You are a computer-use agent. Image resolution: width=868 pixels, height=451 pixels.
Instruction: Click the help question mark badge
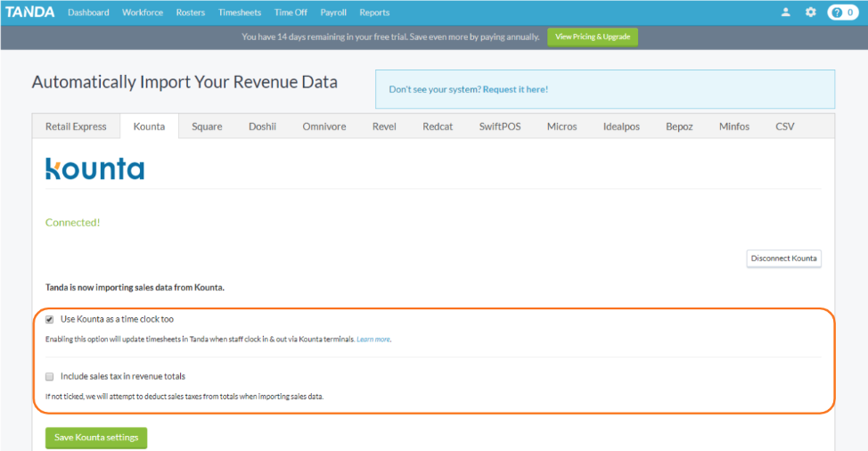843,12
